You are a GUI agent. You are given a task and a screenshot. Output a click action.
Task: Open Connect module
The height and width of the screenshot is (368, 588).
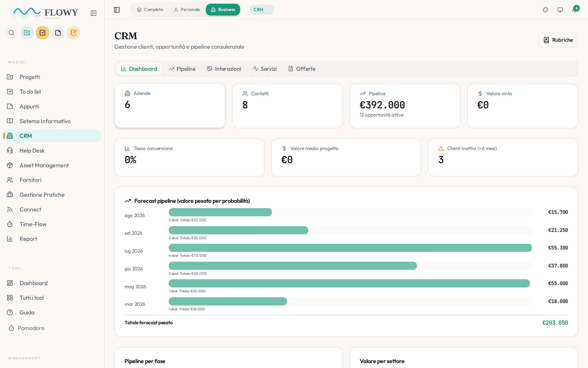click(52, 210)
